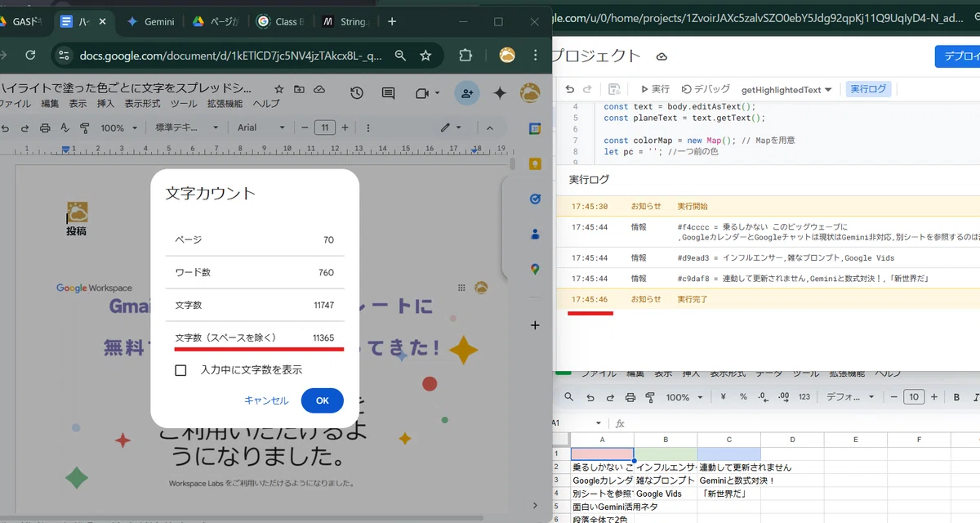Expand Sheets 100% zoom dropdown
Viewport: 980px width, 523px height.
pyautogui.click(x=683, y=397)
